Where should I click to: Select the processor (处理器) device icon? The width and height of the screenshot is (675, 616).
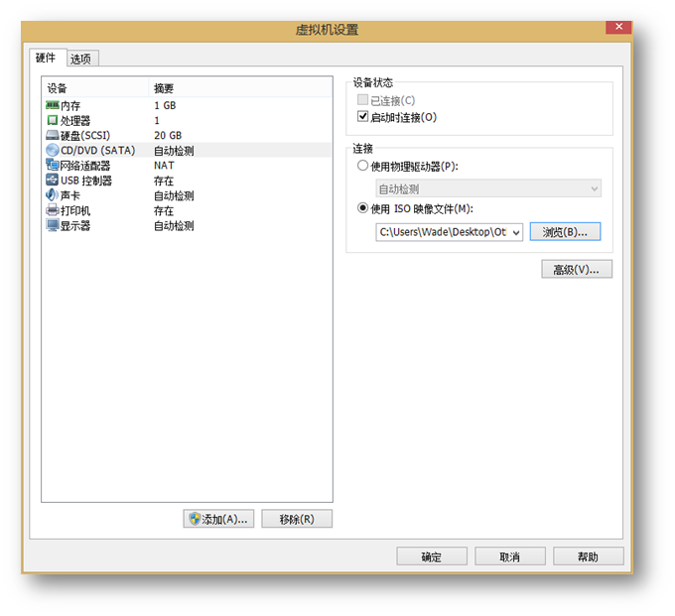(x=52, y=120)
